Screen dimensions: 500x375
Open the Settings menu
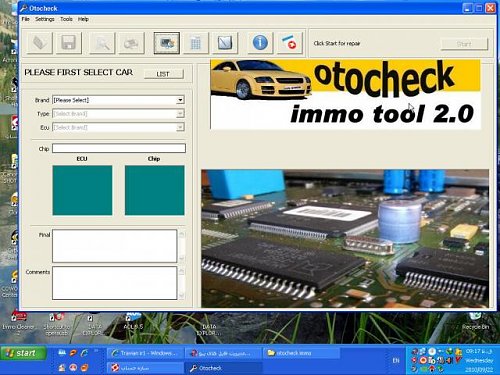(x=45, y=19)
